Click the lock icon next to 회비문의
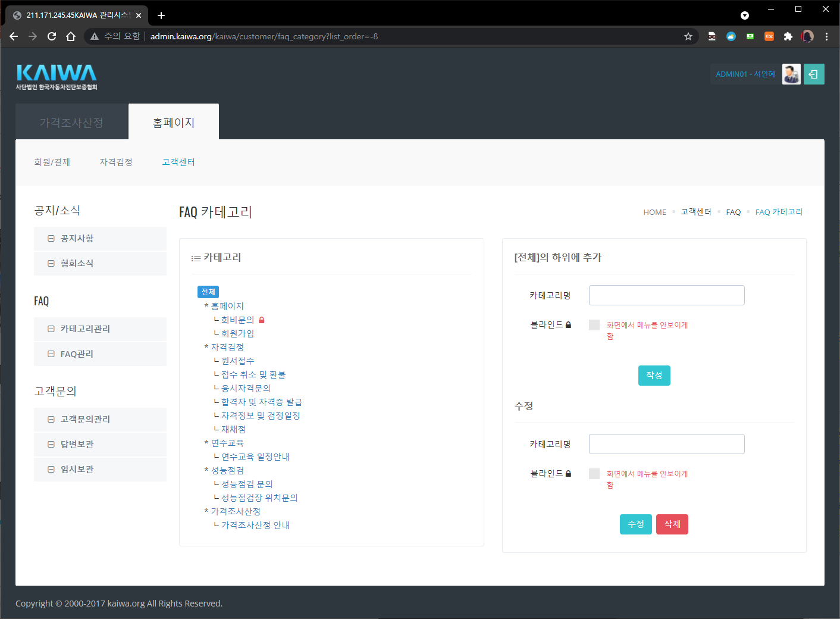 point(262,320)
